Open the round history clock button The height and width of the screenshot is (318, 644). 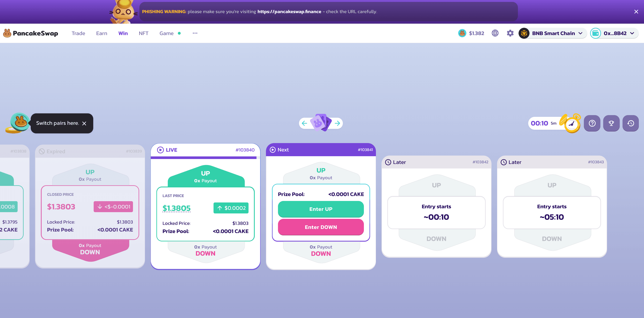pos(630,123)
